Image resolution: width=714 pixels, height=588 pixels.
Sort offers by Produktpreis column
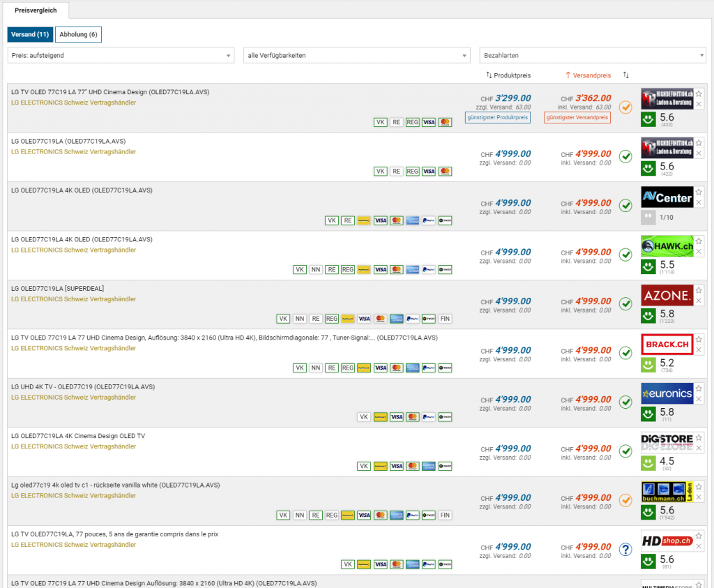(x=508, y=75)
